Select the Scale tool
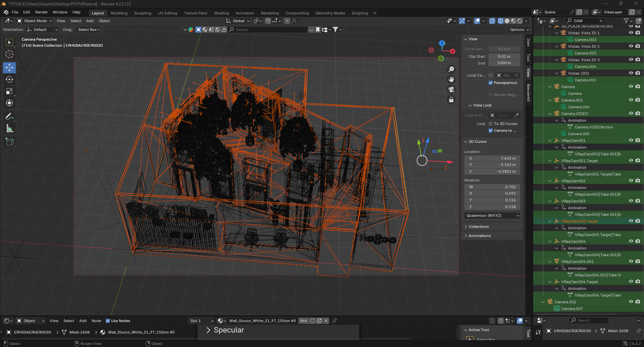Viewport: 644px width, 347px height. point(9,91)
